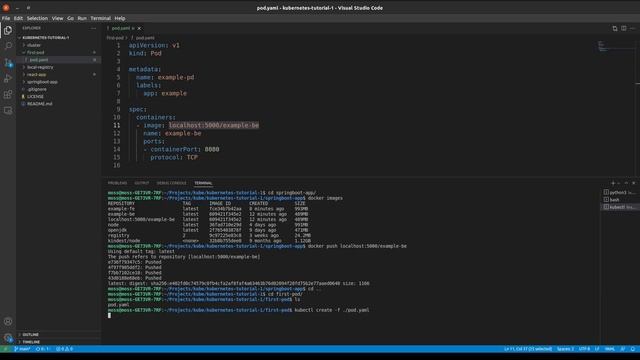Click the sync changes status bar item

[42, 349]
